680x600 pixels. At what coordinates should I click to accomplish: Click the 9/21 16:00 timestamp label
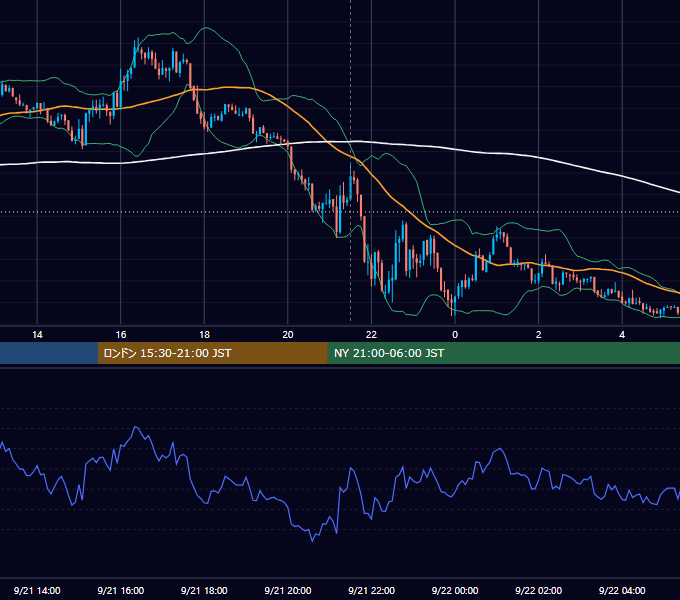coord(121,590)
